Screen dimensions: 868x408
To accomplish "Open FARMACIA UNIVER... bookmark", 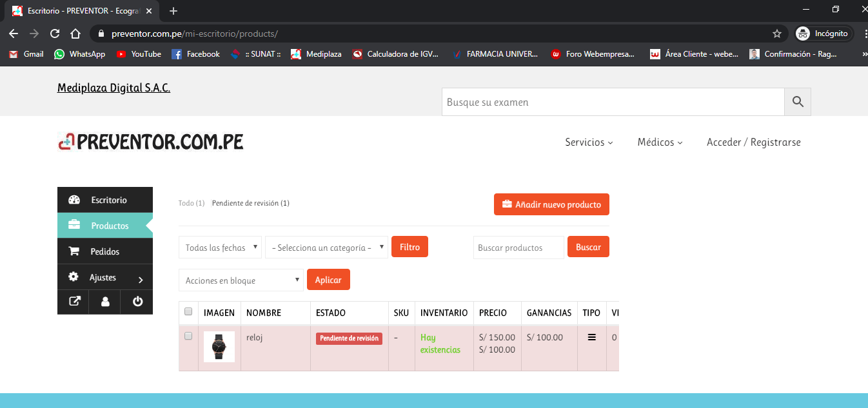I will [495, 54].
